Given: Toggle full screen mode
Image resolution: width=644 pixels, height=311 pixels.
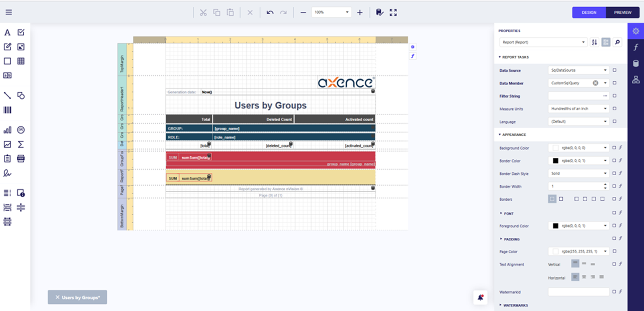Looking at the screenshot, I should [393, 12].
